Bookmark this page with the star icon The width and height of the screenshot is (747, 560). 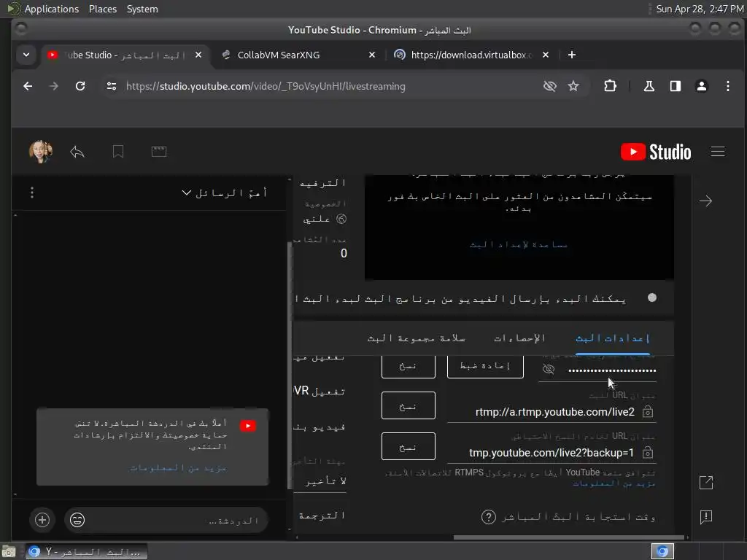(573, 86)
